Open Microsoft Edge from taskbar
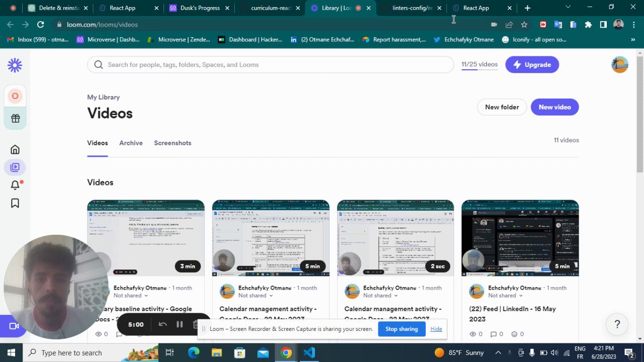The image size is (644, 362). click(194, 352)
